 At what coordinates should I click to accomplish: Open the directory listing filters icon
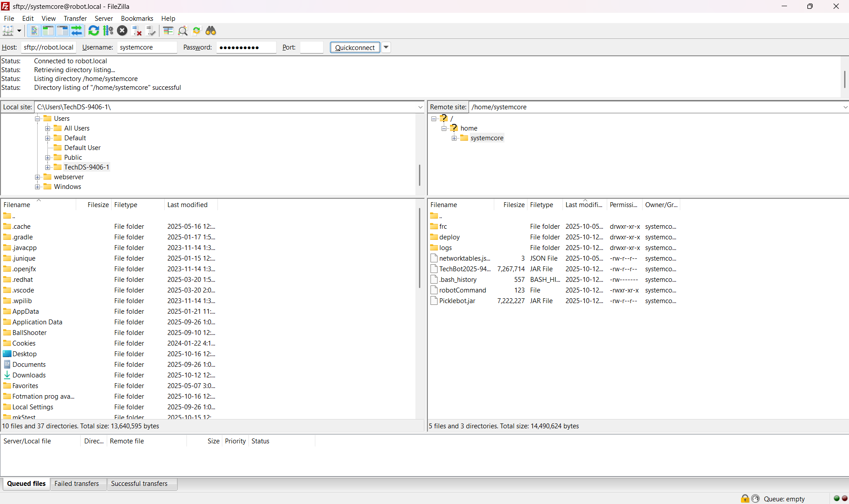pyautogui.click(x=168, y=31)
